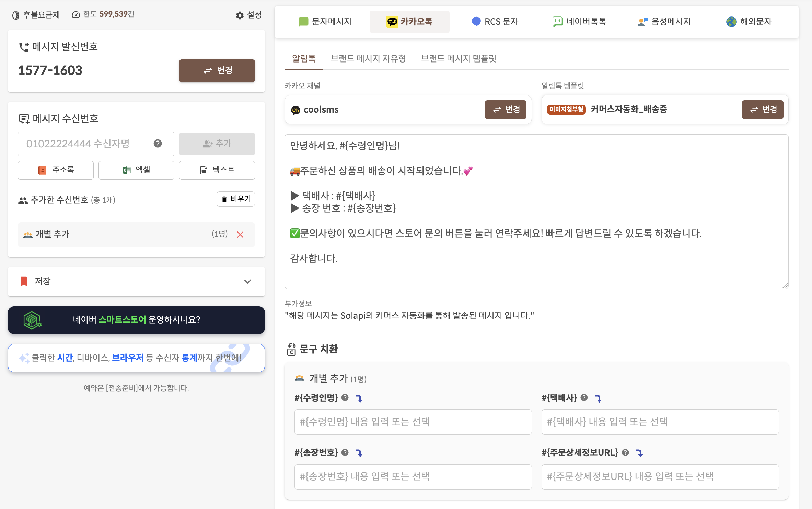Open the 네이버 스마트스토어 banner
The image size is (812, 509).
point(136,320)
